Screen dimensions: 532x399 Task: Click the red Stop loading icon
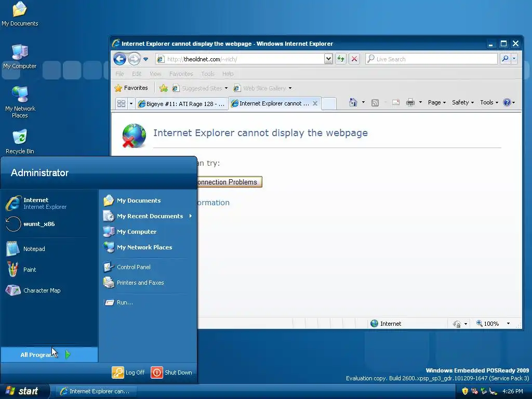(x=354, y=59)
